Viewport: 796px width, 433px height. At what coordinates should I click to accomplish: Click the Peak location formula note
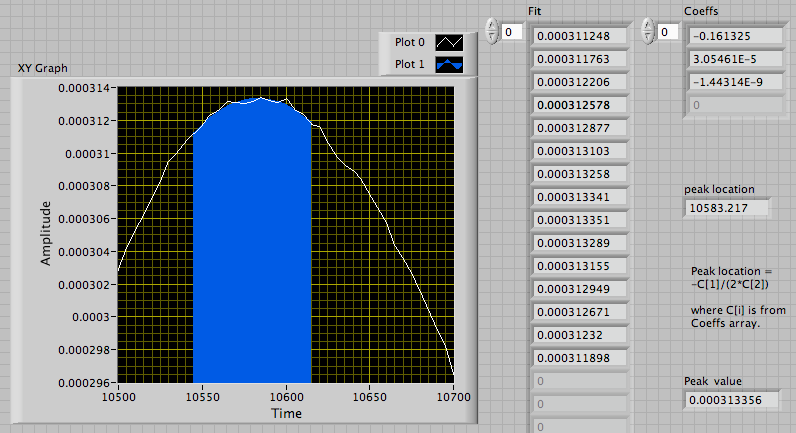tap(738, 297)
